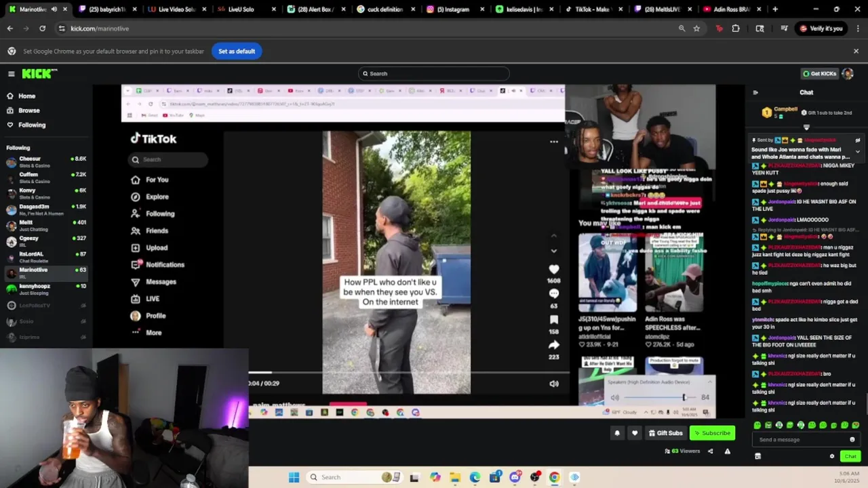Open Microsoft Edge from taskbar

point(475,477)
